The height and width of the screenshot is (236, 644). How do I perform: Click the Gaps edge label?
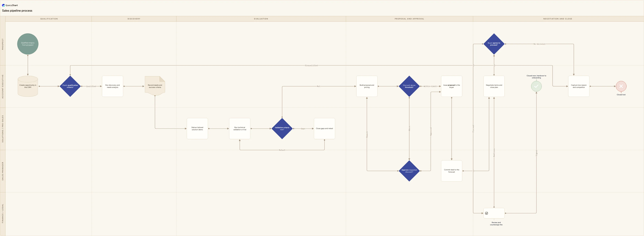303,129
